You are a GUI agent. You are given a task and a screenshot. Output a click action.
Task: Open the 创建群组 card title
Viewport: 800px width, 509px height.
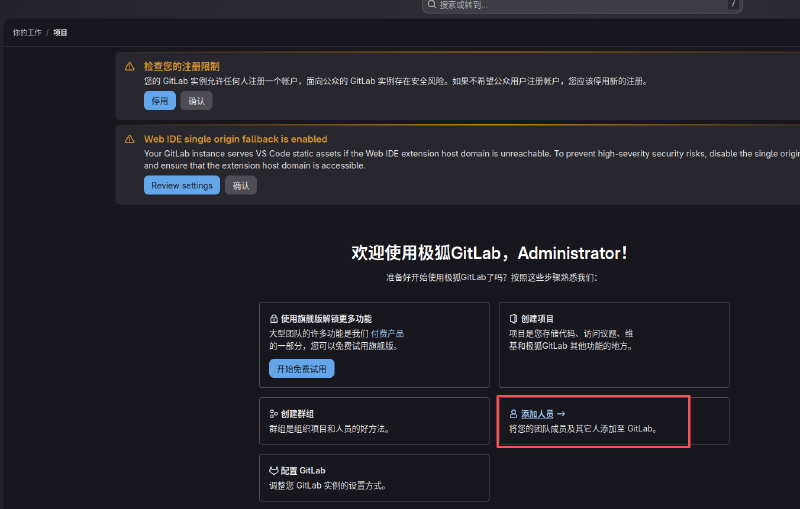[x=297, y=414]
